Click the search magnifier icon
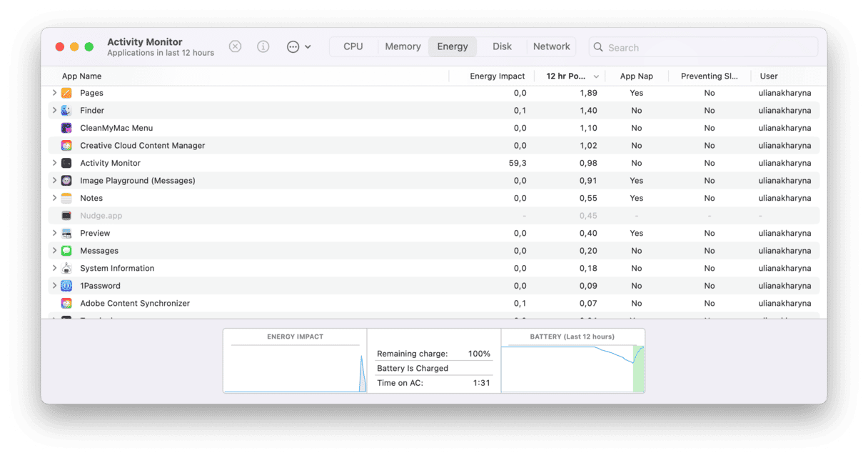This screenshot has height=458, width=868. coord(598,47)
